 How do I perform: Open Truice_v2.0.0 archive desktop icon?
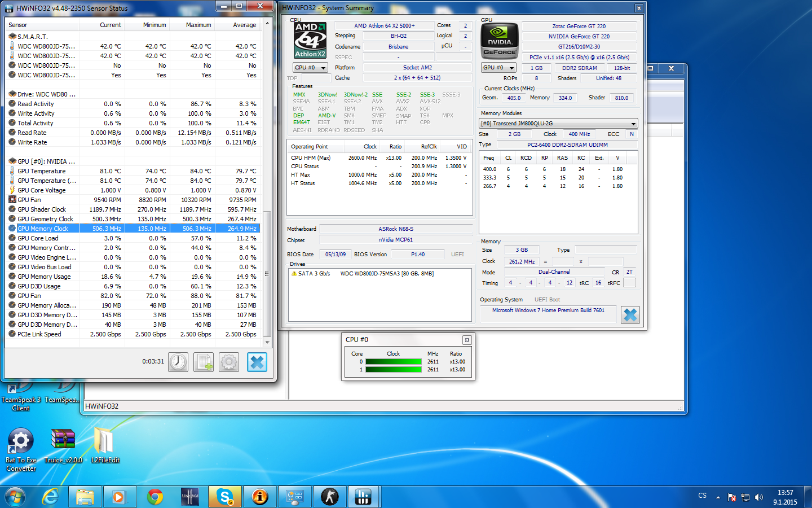[x=63, y=446]
